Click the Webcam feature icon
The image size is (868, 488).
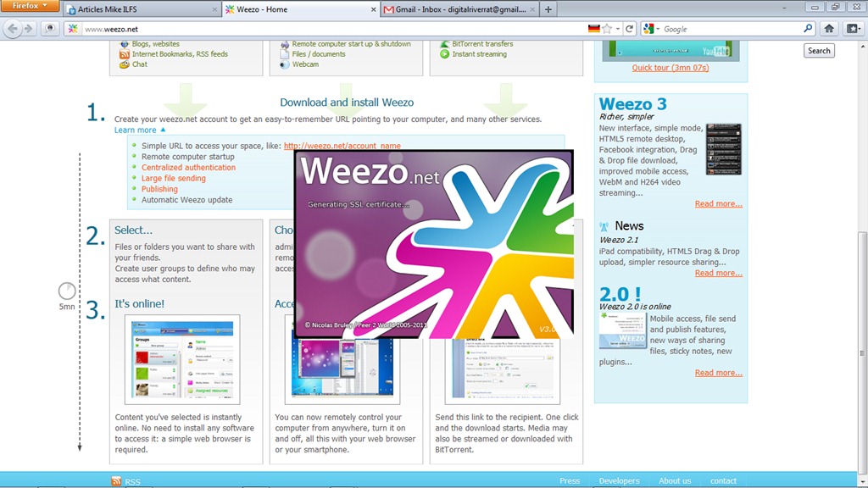(x=285, y=64)
